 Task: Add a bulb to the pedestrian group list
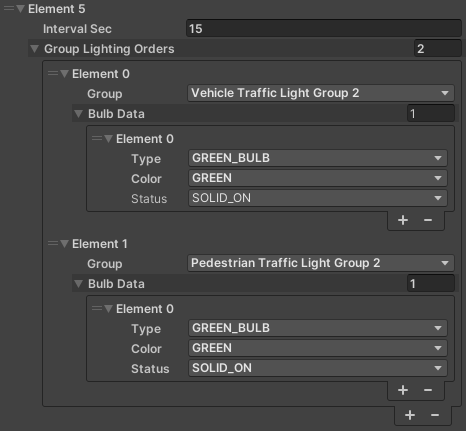pyautogui.click(x=403, y=390)
